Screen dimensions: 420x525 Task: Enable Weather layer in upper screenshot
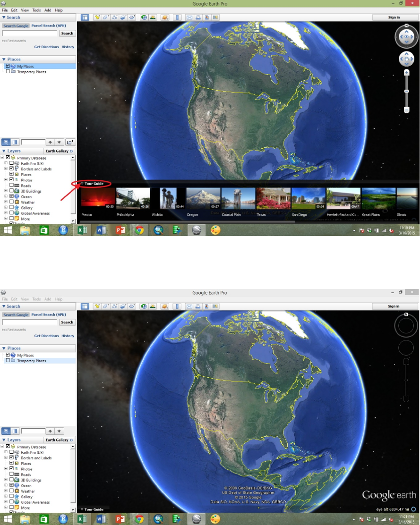(12, 202)
